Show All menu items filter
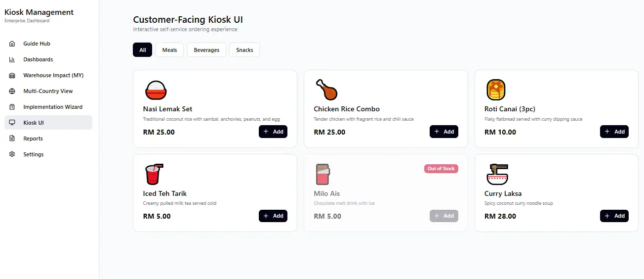The width and height of the screenshot is (644, 279). tap(143, 50)
